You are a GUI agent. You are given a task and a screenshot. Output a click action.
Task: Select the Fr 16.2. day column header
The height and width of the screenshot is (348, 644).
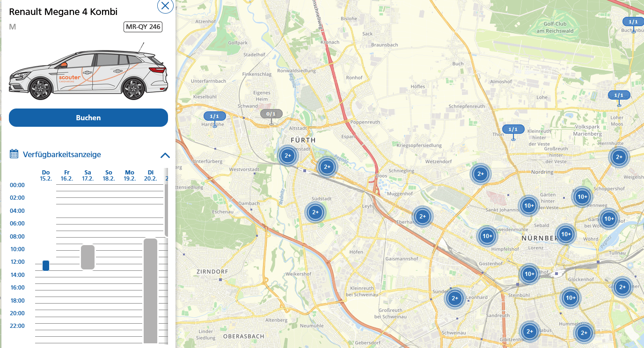(67, 176)
